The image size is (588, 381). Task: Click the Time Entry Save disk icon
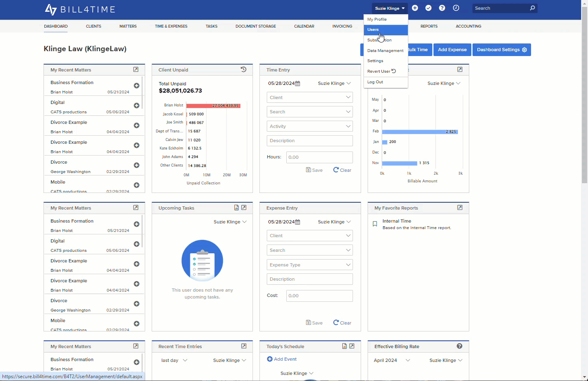pyautogui.click(x=309, y=170)
